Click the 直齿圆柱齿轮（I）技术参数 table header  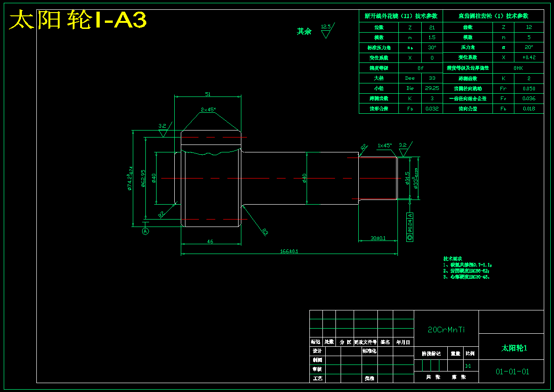coord(493,16)
